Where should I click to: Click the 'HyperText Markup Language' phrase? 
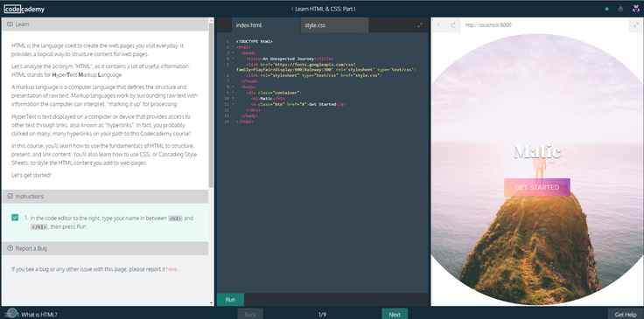(87, 75)
